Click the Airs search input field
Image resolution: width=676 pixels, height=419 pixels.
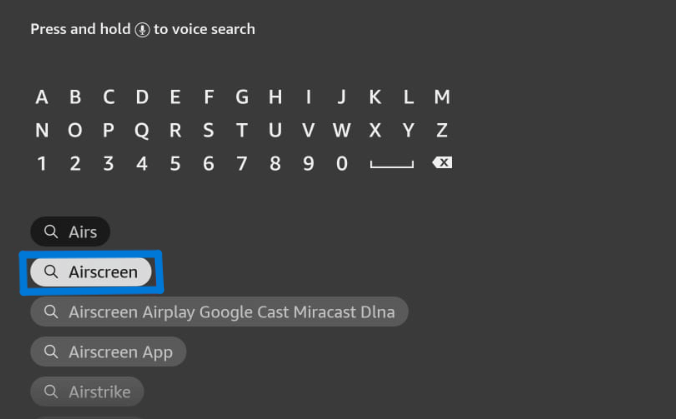click(70, 231)
